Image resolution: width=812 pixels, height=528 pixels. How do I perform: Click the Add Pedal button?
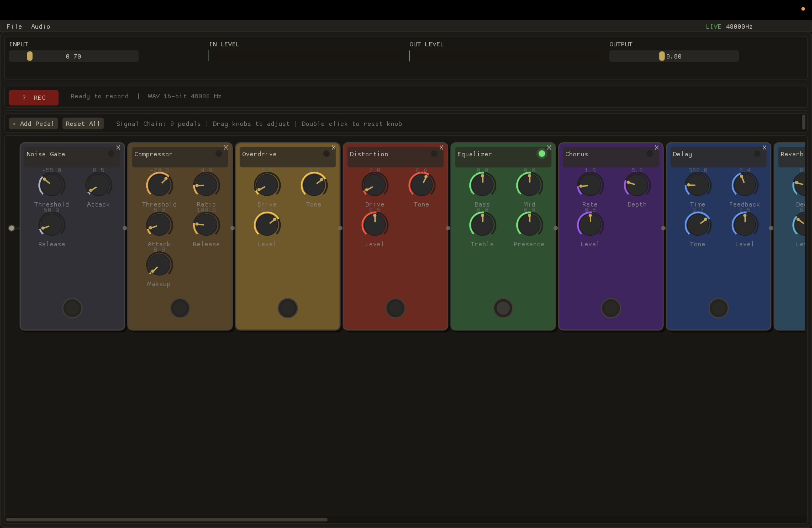point(33,123)
